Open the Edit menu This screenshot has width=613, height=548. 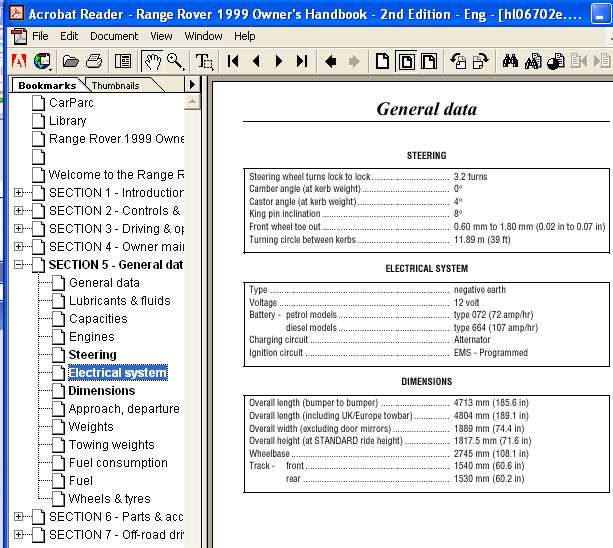tap(69, 36)
